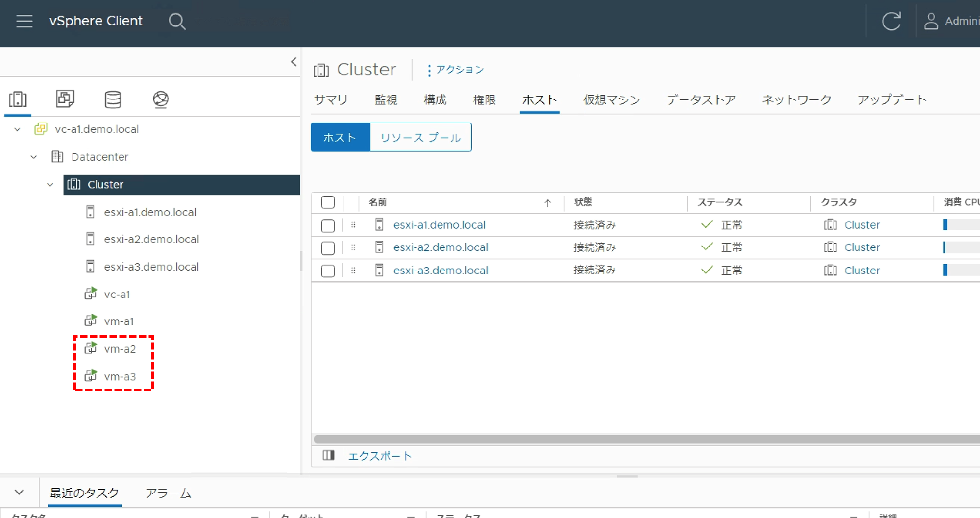
Task: Open the ネットワーク tab
Action: [x=797, y=100]
